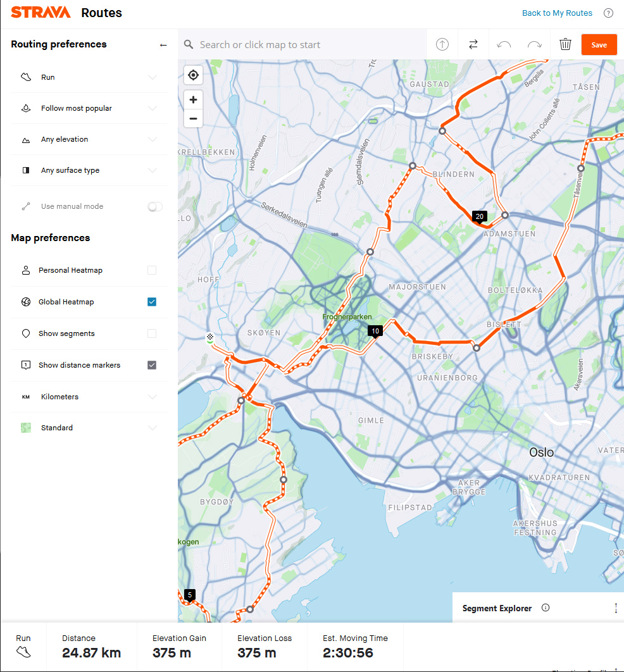Image resolution: width=624 pixels, height=672 pixels.
Task: Delete route with trash can icon
Action: pyautogui.click(x=565, y=44)
